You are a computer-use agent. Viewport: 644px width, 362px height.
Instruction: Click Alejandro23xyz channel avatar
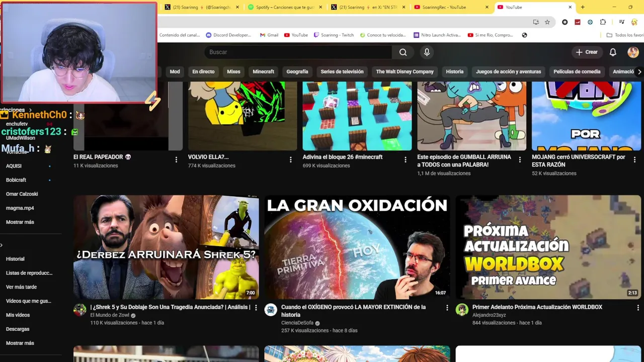(462, 310)
